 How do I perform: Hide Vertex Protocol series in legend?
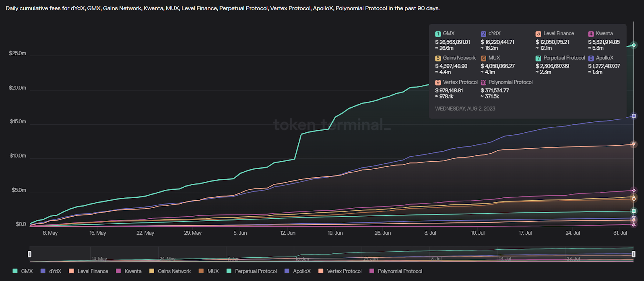[x=340, y=271]
